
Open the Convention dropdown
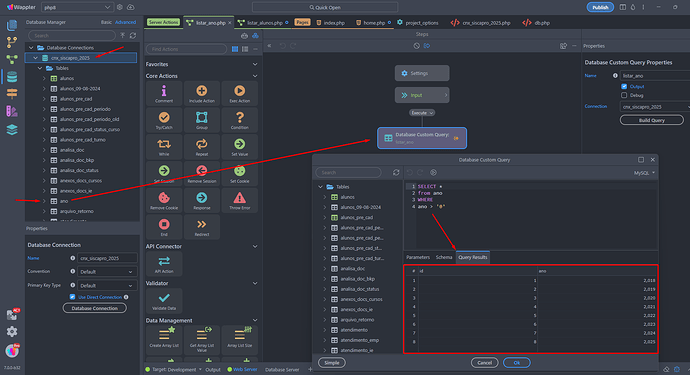coord(106,272)
